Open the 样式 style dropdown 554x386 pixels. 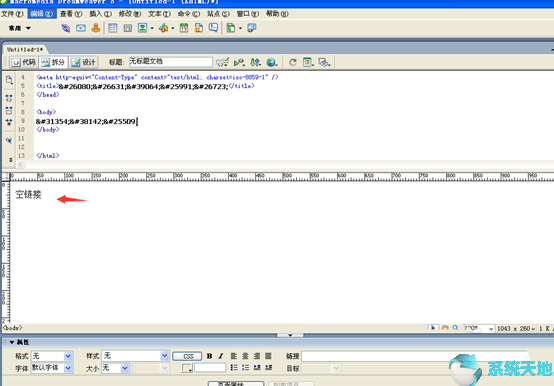click(164, 356)
